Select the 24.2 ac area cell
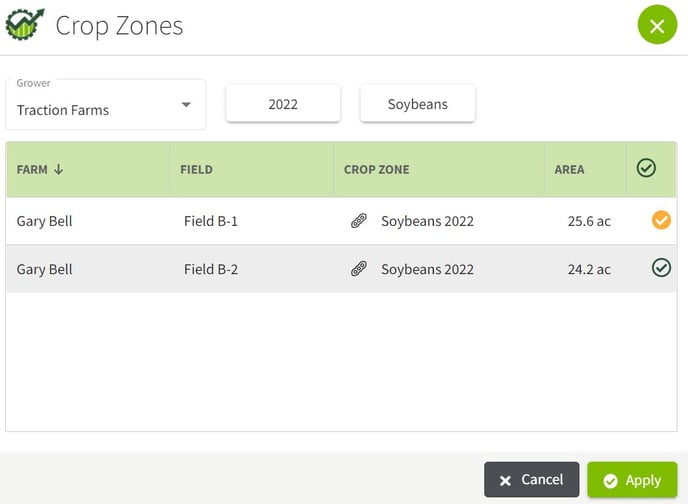 click(x=589, y=269)
